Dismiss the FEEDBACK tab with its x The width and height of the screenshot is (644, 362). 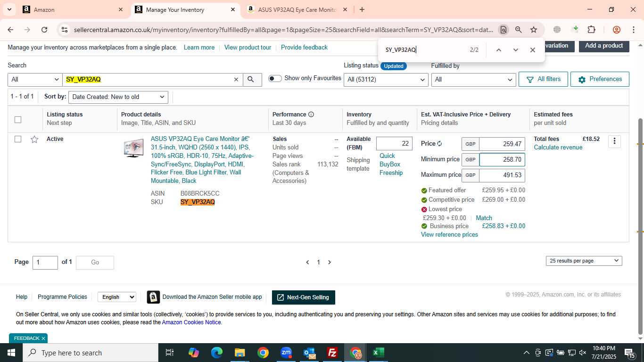point(43,338)
